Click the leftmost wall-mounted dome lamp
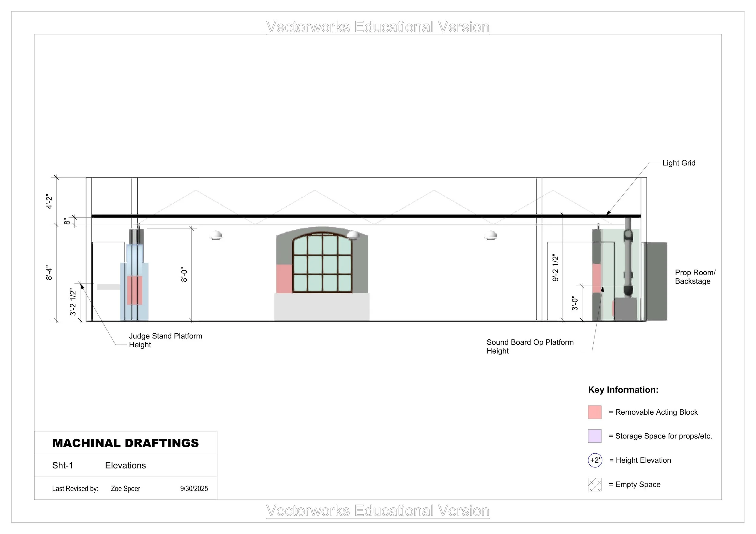Viewport: 756px width, 534px height. pyautogui.click(x=216, y=235)
